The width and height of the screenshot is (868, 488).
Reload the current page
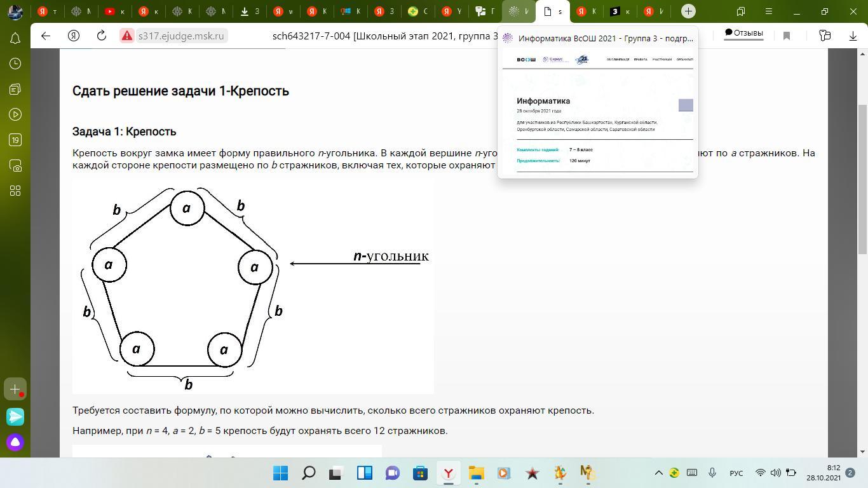(x=101, y=36)
